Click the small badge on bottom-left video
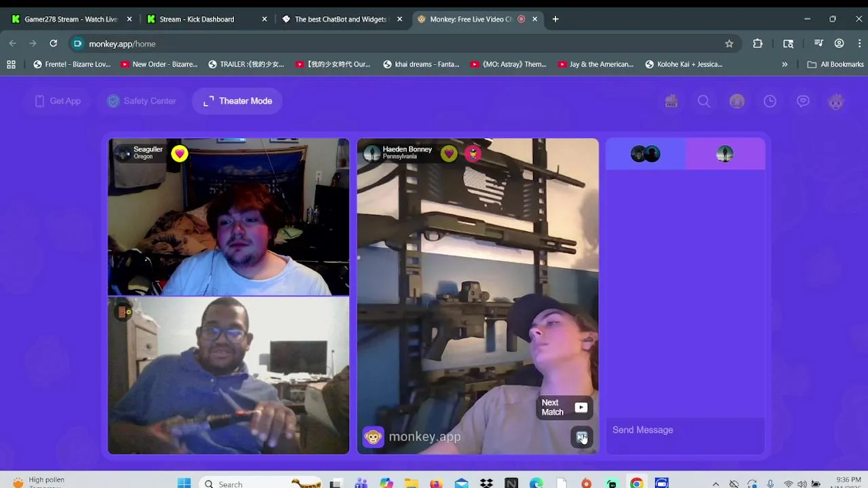 pyautogui.click(x=123, y=312)
